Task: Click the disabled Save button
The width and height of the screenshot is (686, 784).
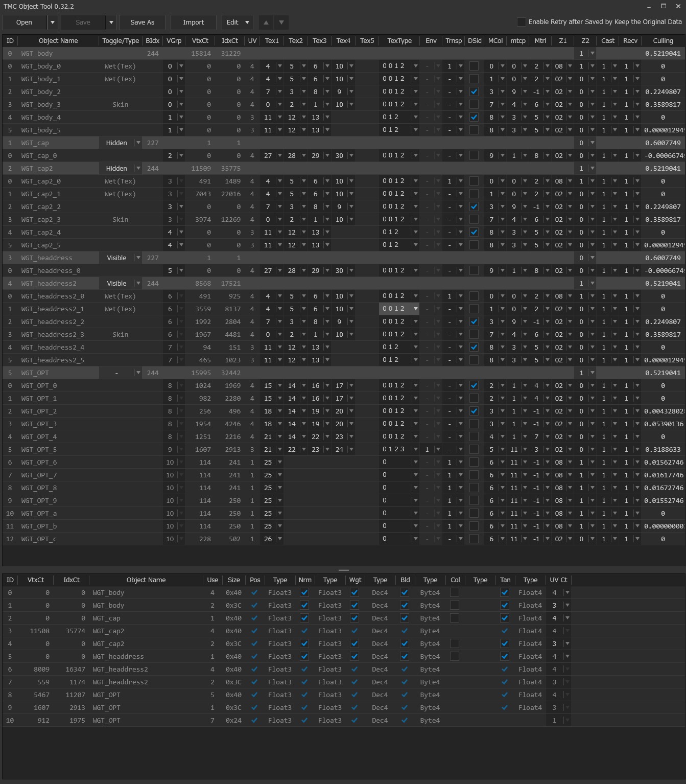Action: 83,22
